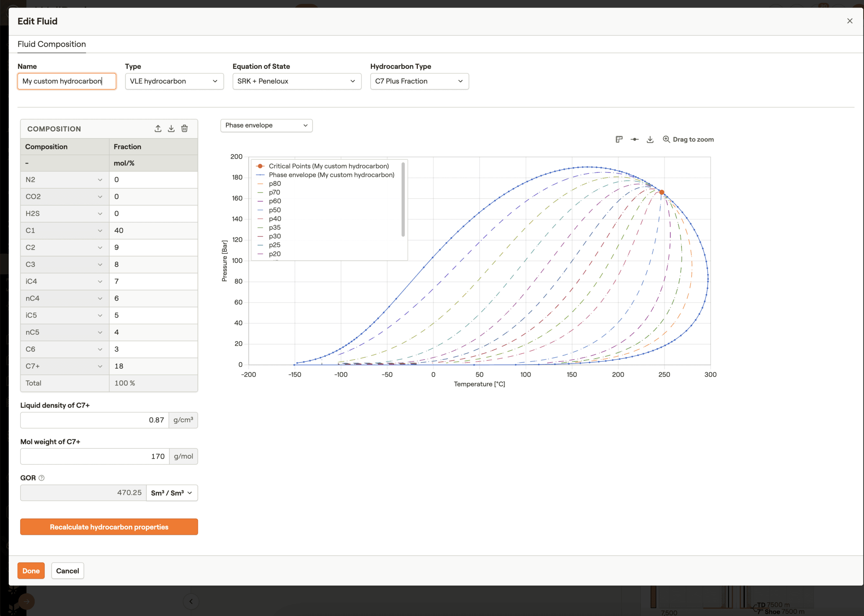The width and height of the screenshot is (864, 616).
Task: Download the phase envelope chart
Action: [650, 140]
